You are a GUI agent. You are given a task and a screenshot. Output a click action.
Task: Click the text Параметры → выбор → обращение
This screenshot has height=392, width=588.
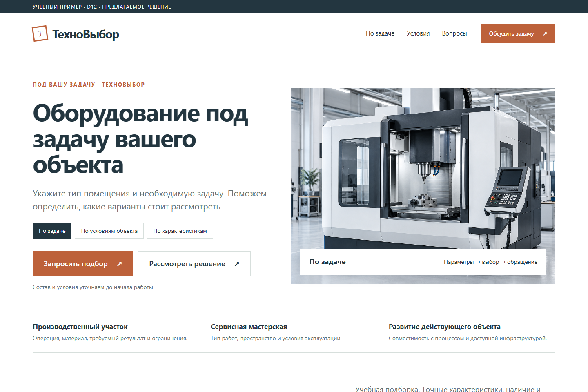(x=491, y=262)
